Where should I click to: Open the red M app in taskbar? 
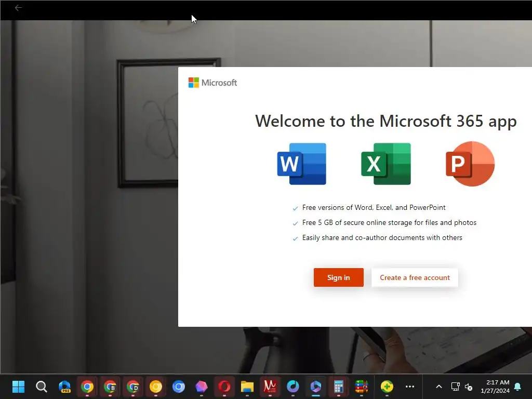270,387
